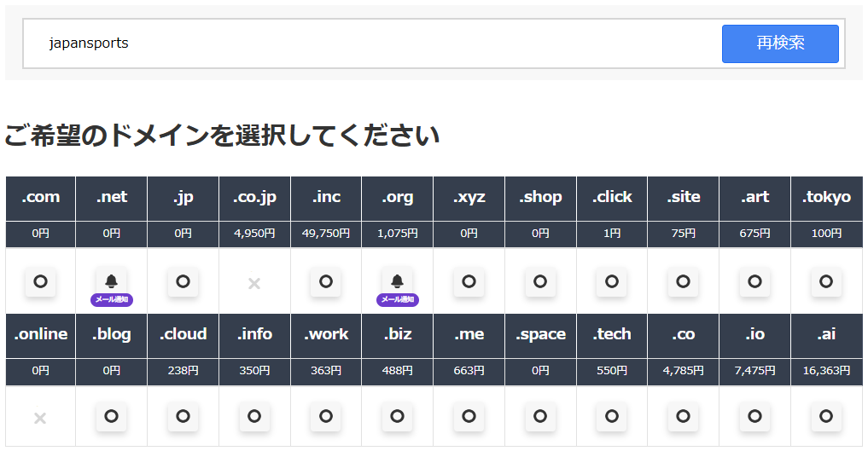Click the unavailable X icon under .co.jp
868x451 pixels.
coord(253,284)
